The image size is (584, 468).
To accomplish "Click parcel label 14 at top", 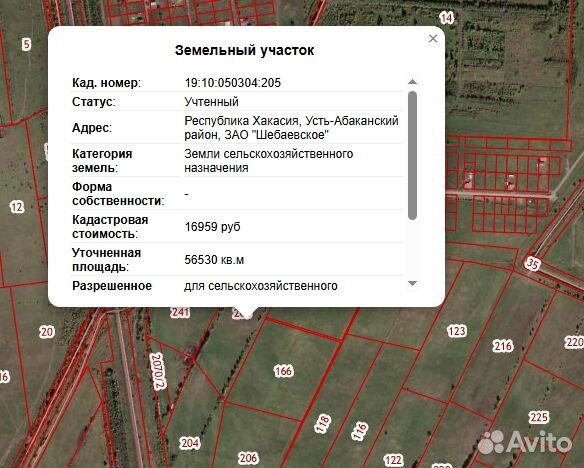I will pos(446,17).
